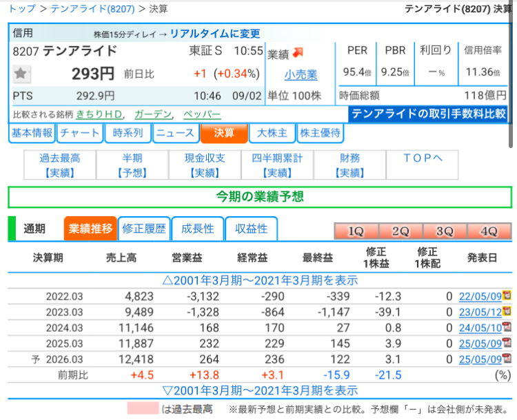Click the 信用 label in quote header

pyautogui.click(x=23, y=33)
